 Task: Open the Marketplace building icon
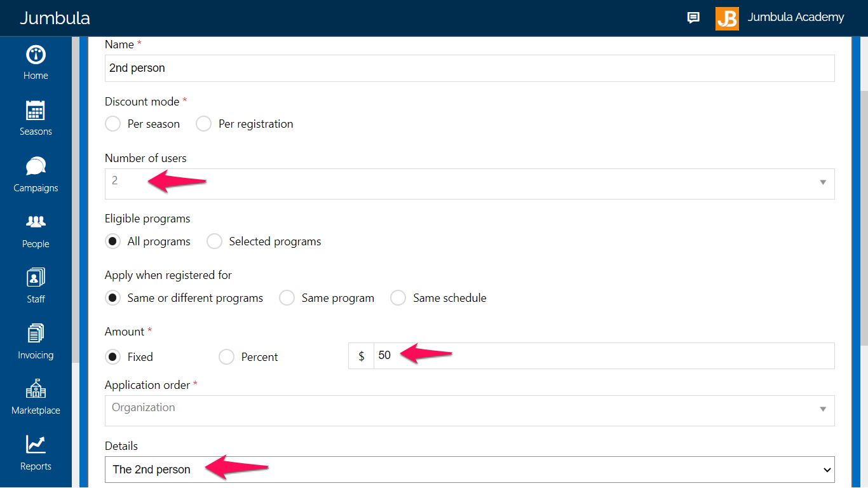tap(36, 389)
